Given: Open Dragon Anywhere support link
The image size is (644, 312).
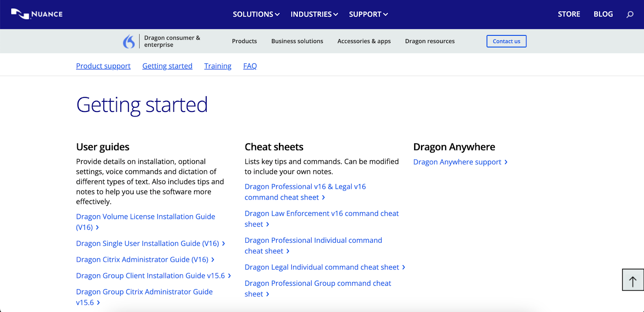Looking at the screenshot, I should click(x=460, y=162).
